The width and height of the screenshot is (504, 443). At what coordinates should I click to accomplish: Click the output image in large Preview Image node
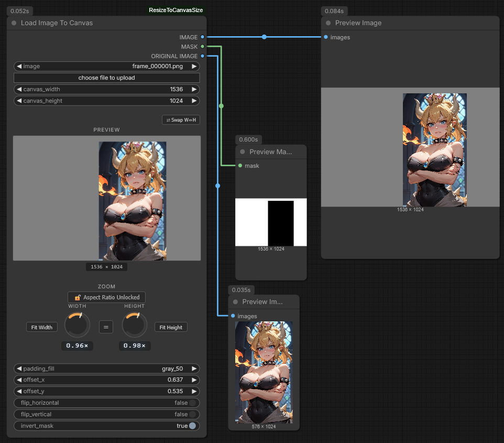tap(410, 147)
